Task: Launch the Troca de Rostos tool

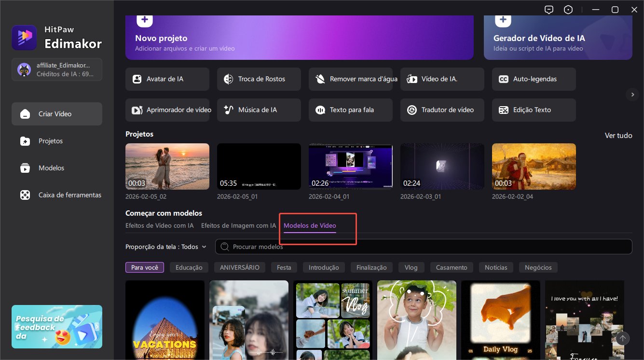Action: click(259, 79)
